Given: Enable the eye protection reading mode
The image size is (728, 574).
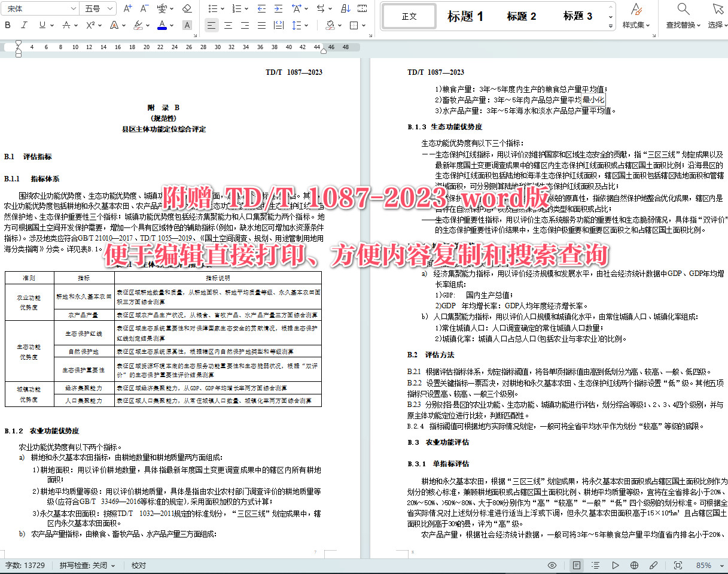Looking at the screenshot, I should click(551, 564).
